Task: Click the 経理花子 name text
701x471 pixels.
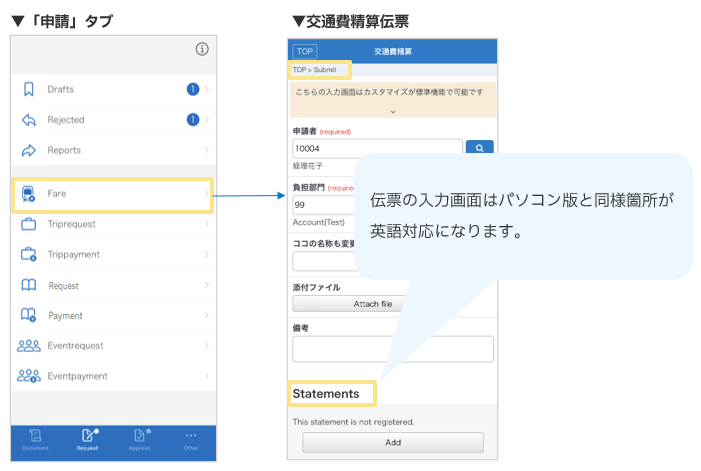Action: [308, 166]
